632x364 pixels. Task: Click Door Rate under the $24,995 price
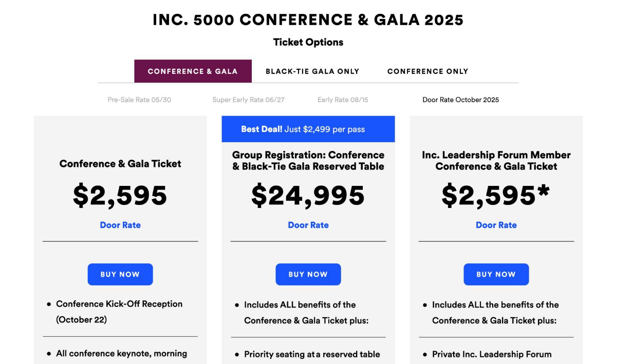pyautogui.click(x=308, y=225)
